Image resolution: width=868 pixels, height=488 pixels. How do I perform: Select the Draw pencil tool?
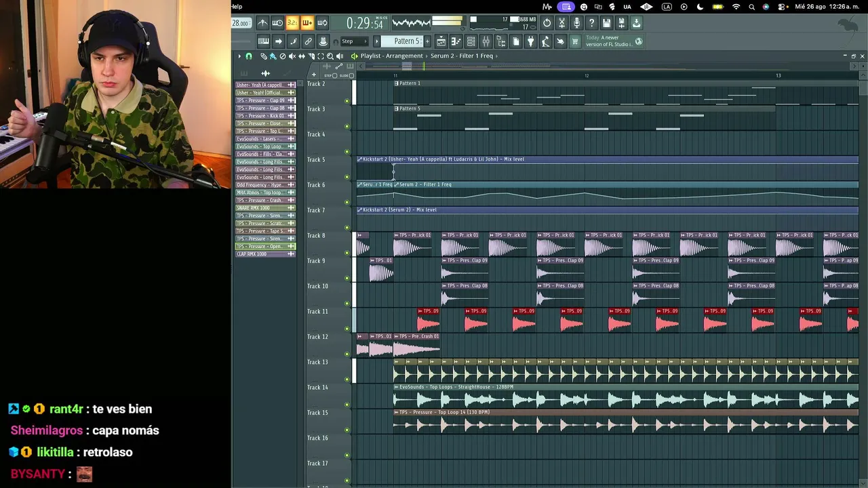[264, 56]
